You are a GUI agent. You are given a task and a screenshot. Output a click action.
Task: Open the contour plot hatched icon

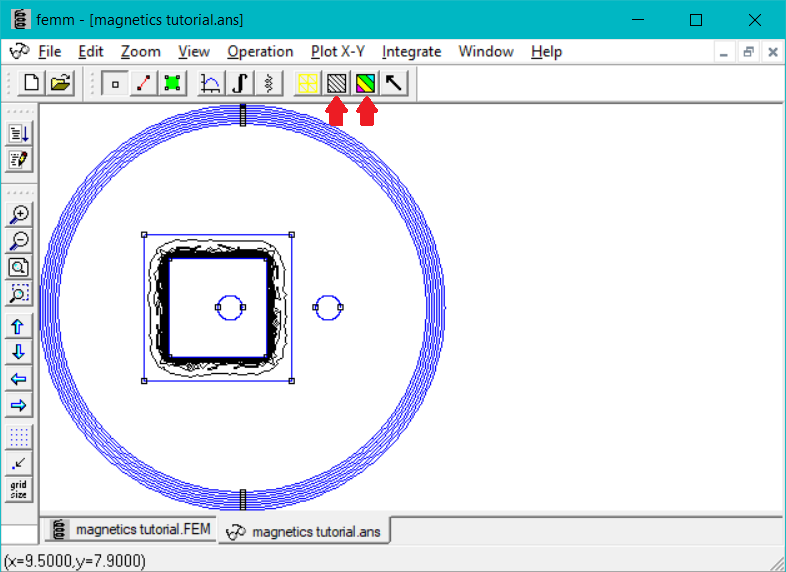(x=337, y=84)
